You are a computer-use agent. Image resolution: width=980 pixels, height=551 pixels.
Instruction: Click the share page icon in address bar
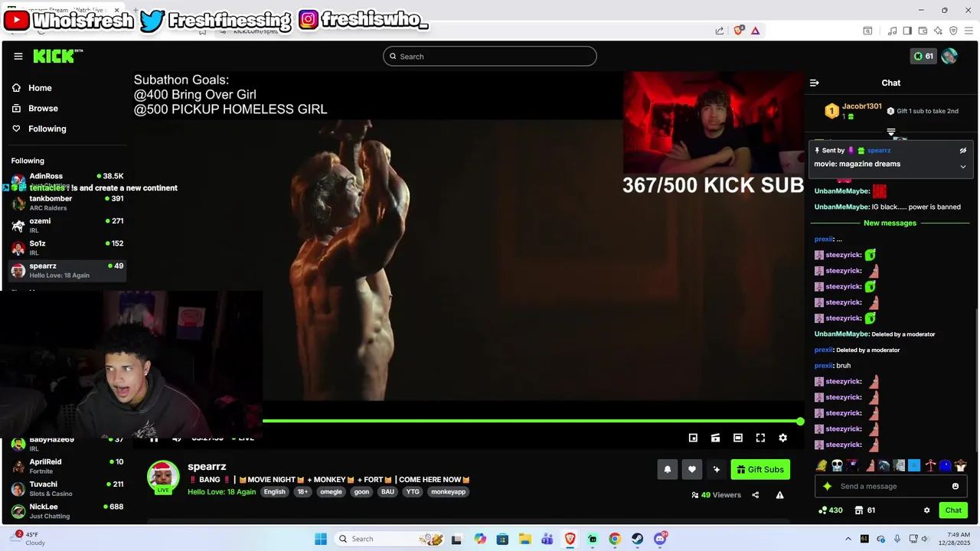(x=720, y=31)
